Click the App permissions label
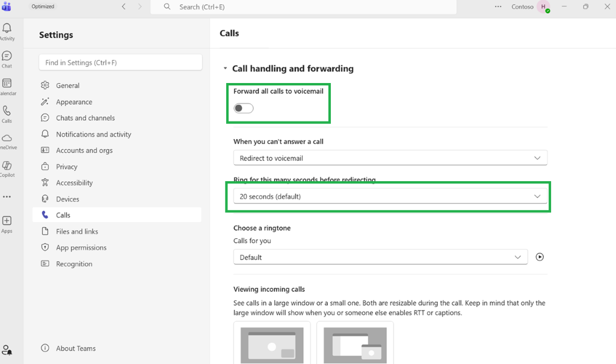This screenshot has height=364, width=616. [x=81, y=248]
